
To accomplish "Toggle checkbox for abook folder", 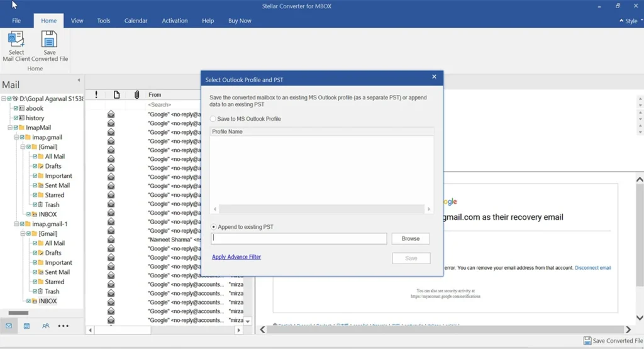I will (x=16, y=108).
